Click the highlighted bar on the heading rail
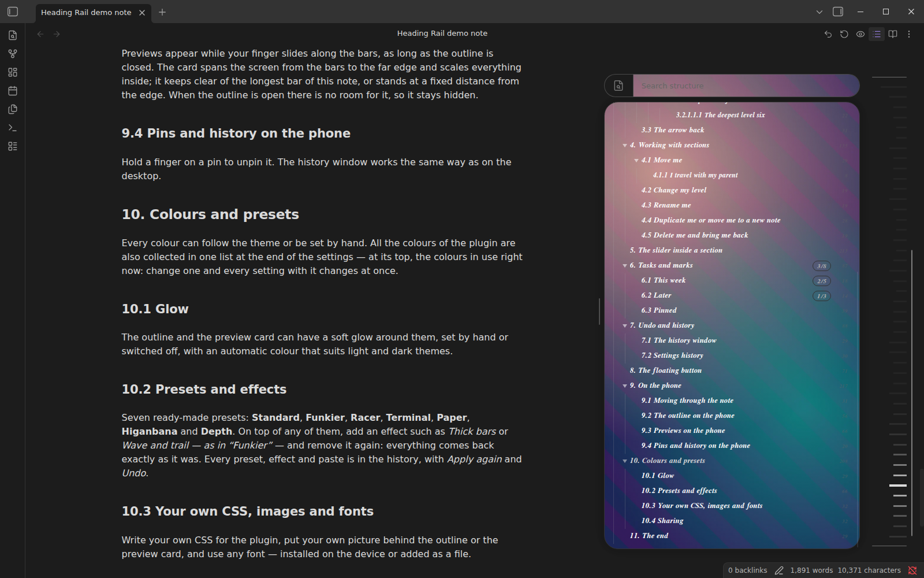The width and height of the screenshot is (924, 578). [x=898, y=486]
